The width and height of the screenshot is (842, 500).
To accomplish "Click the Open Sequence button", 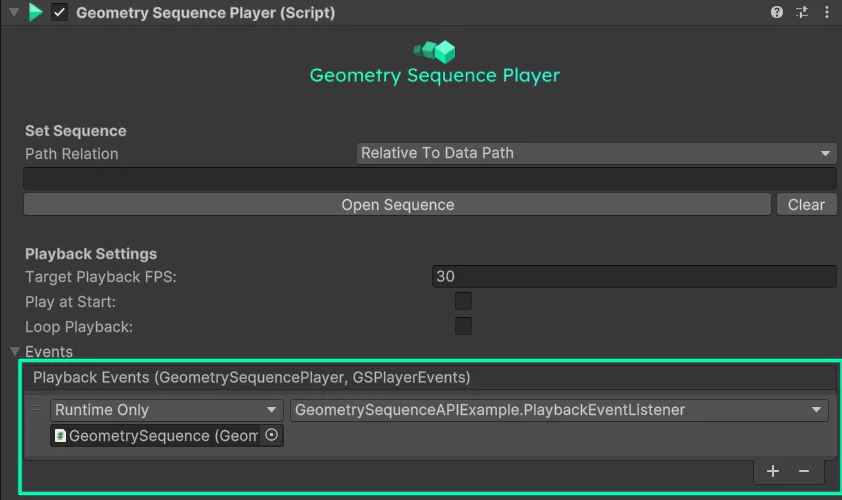I will tap(397, 205).
